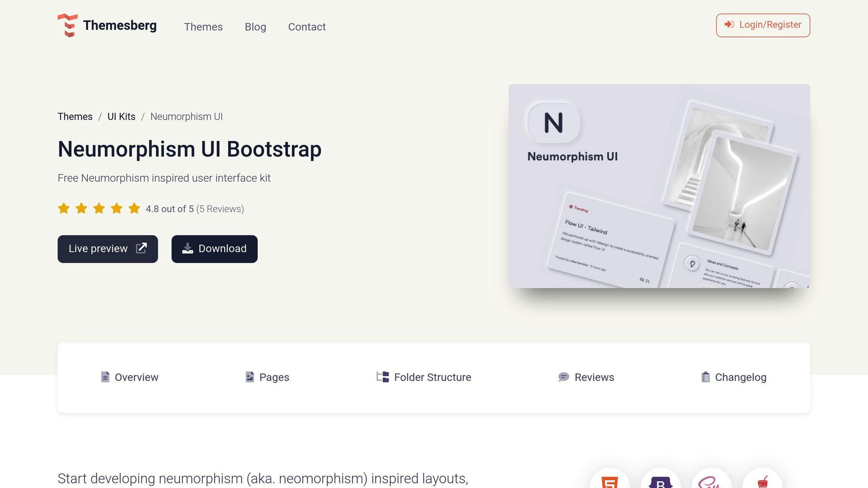The image size is (868, 488).
Task: Click the Download button
Action: 214,249
